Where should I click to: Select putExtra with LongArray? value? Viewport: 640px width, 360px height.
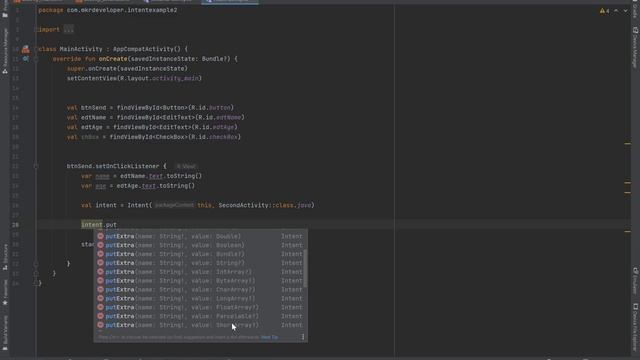click(x=200, y=299)
